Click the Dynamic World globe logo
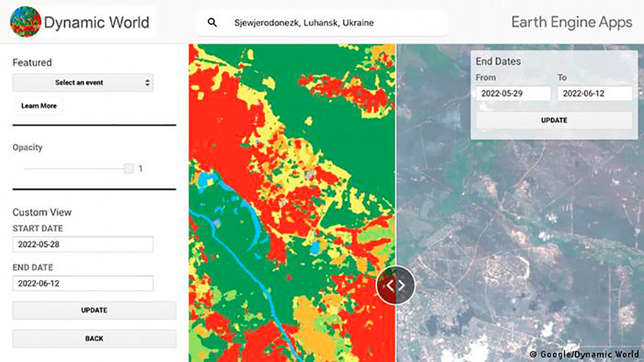 pos(25,22)
